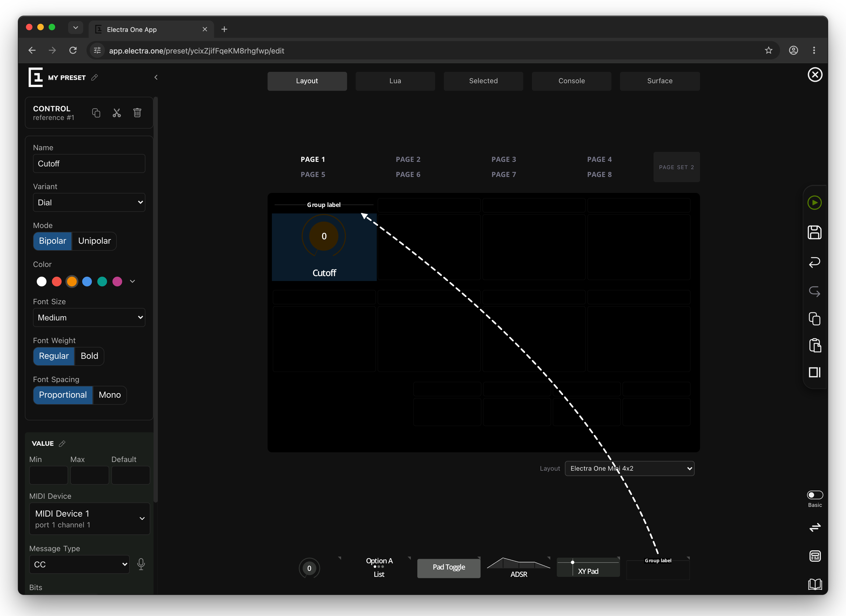The height and width of the screenshot is (616, 846).
Task: Save the preset using the floppy icon
Action: (x=815, y=232)
